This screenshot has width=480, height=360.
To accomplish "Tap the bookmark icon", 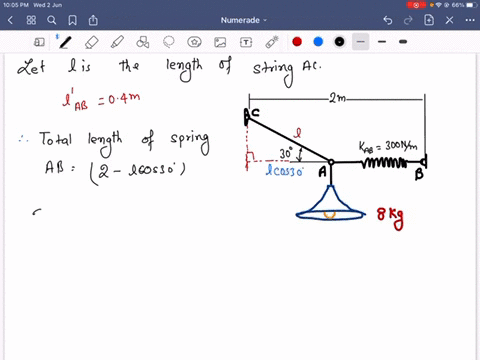I will tap(72, 20).
